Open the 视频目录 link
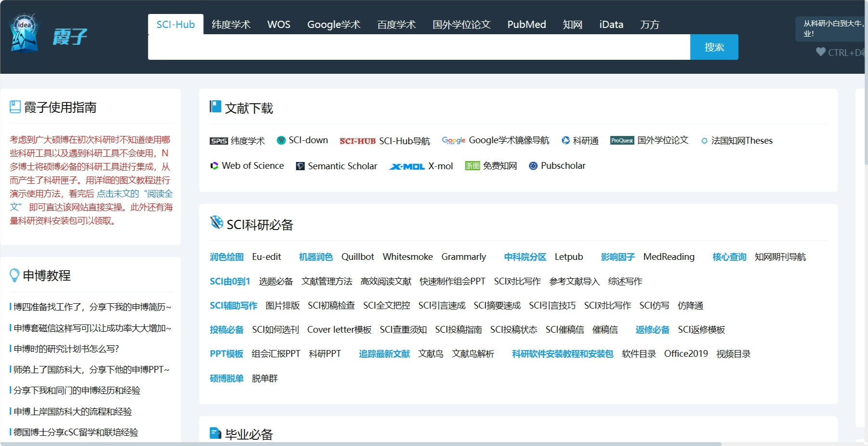 point(734,353)
